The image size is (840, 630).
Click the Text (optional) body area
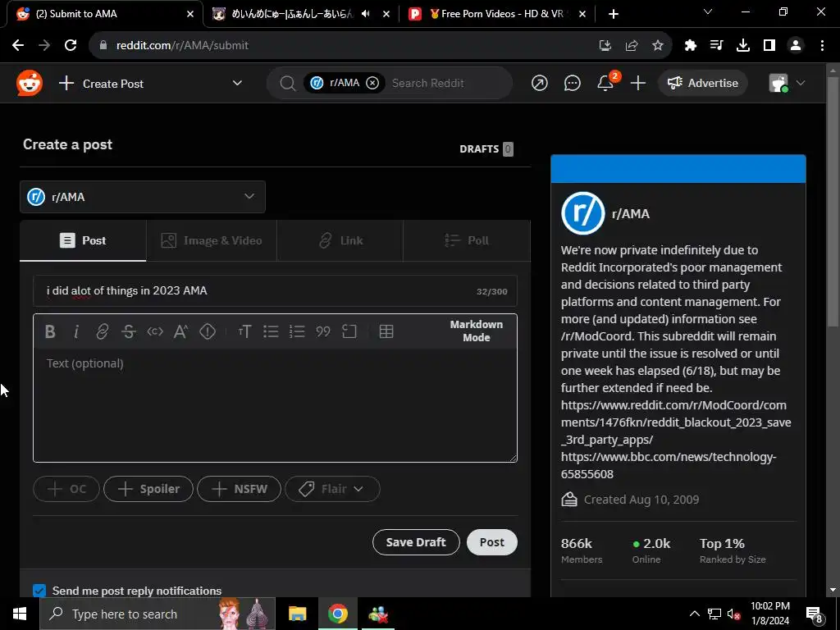click(x=275, y=404)
